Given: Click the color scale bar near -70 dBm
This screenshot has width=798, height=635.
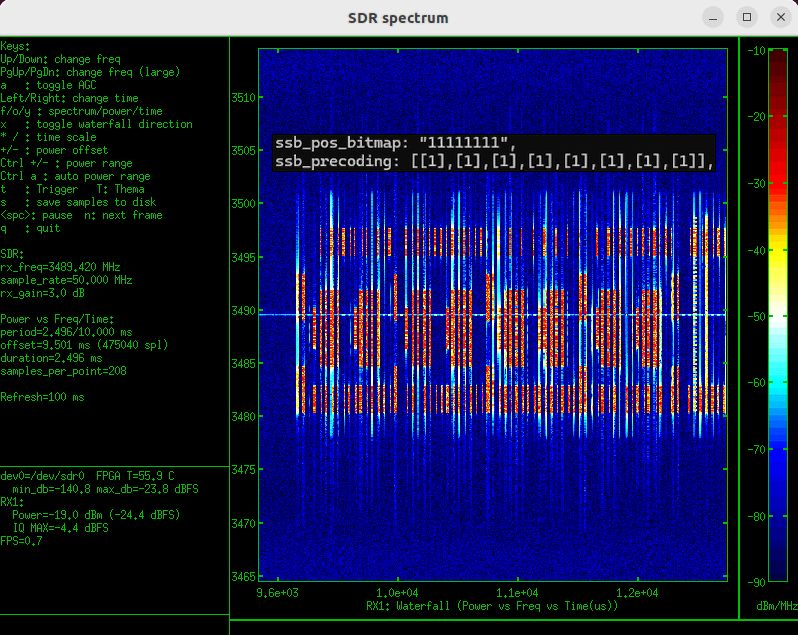Looking at the screenshot, I should [x=778, y=449].
